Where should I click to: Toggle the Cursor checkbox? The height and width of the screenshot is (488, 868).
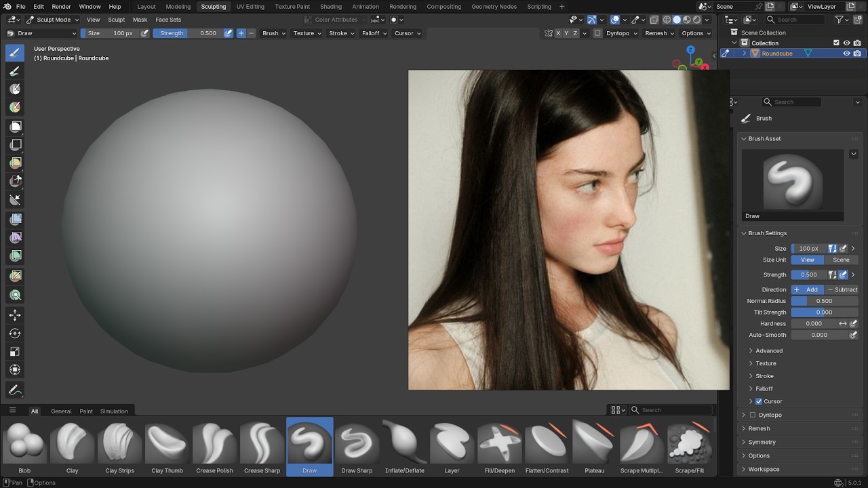[759, 401]
